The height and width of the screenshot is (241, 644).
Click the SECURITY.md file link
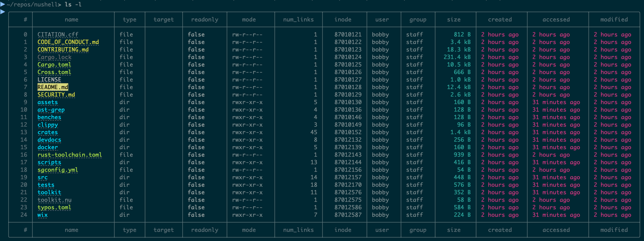[56, 95]
